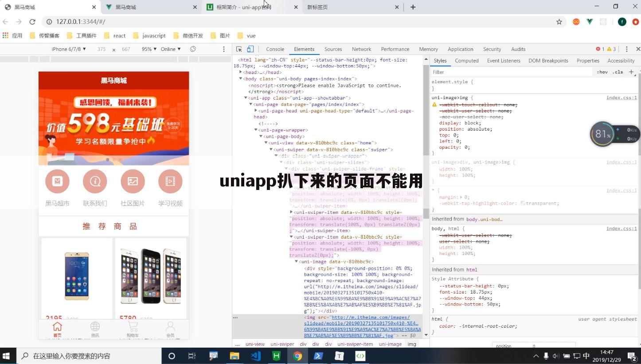641x364 pixels.
Task: Click the red error count indicator
Action: (600, 49)
